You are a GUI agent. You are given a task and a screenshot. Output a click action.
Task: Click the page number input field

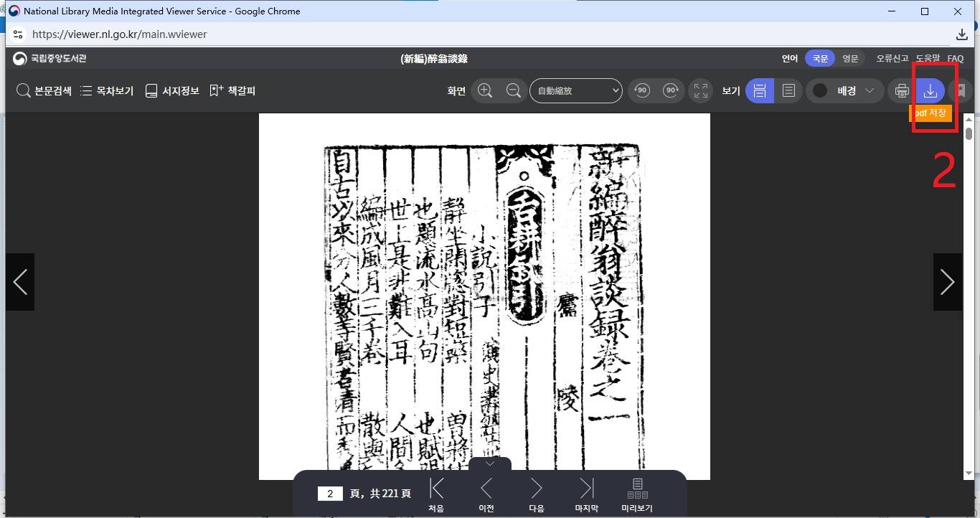pyautogui.click(x=330, y=494)
